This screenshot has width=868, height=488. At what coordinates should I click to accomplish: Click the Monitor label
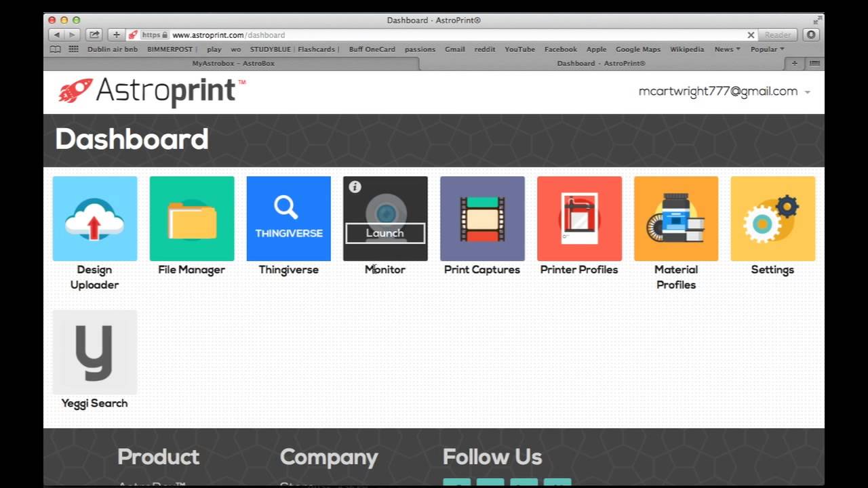coord(385,270)
